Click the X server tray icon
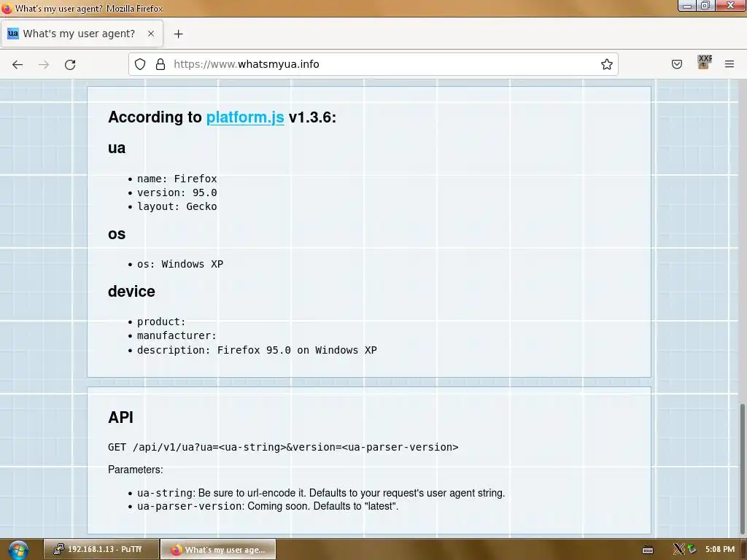The height and width of the screenshot is (560, 747). [678, 549]
